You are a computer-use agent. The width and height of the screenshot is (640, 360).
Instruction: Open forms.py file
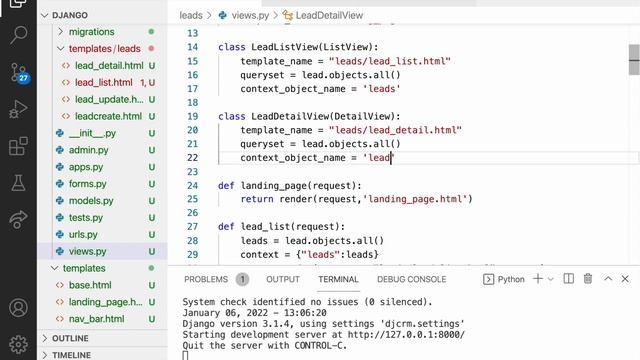tap(87, 184)
